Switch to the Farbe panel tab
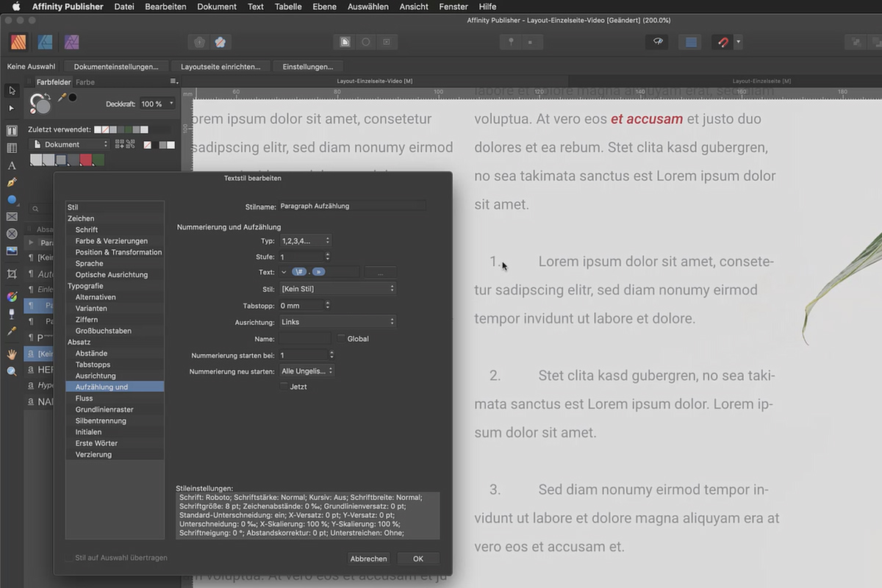This screenshot has height=588, width=882. [x=84, y=82]
